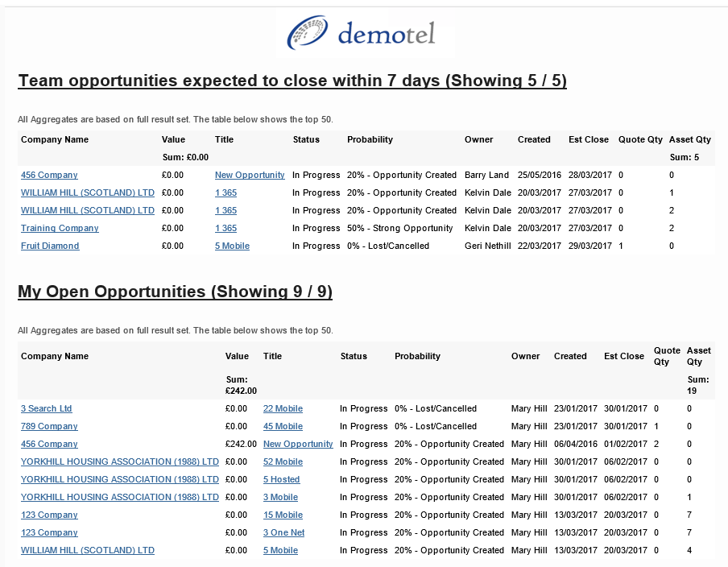Click the 'Team opportunities expected to close' heading
Image resolution: width=728 pixels, height=567 pixels.
tap(292, 81)
